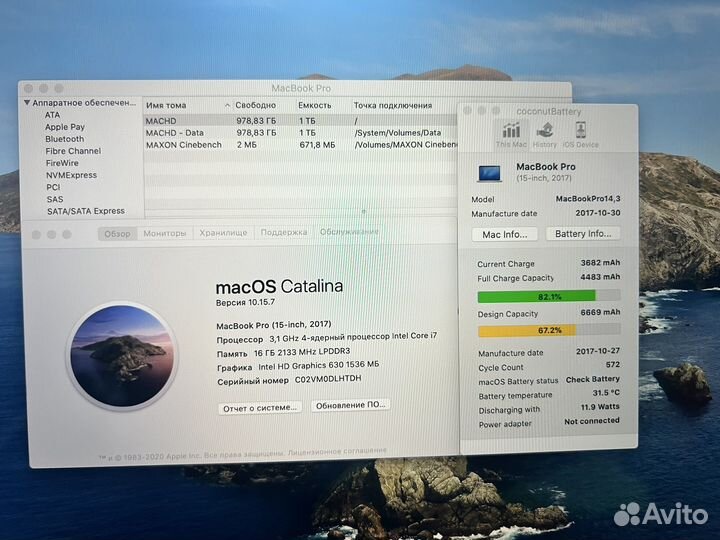
Task: Click the Версия 10.15.7 text
Action: [245, 302]
